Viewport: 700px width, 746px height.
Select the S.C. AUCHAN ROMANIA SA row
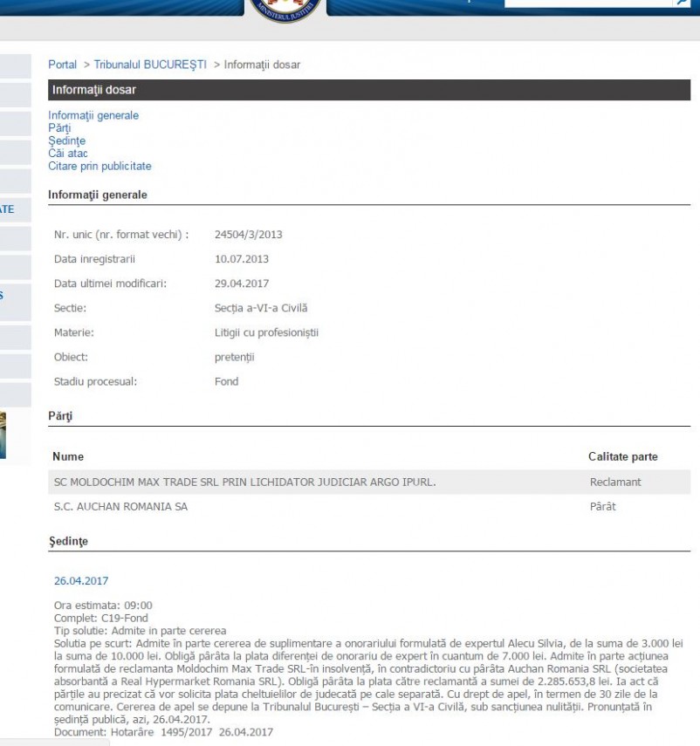point(120,506)
